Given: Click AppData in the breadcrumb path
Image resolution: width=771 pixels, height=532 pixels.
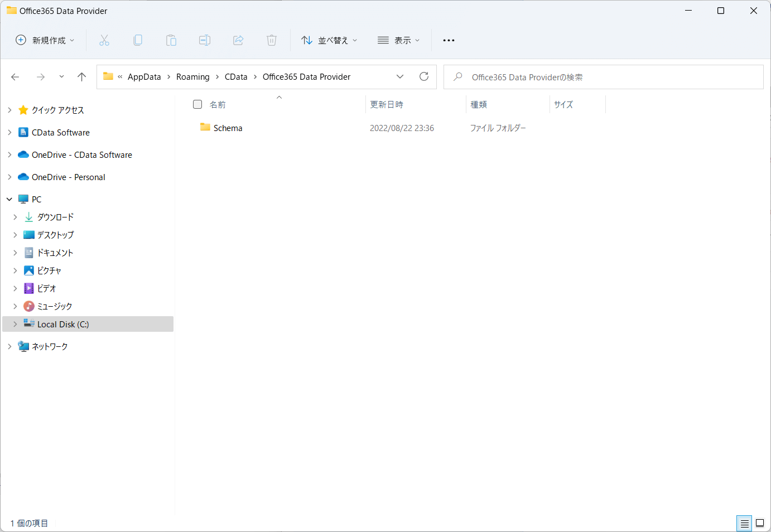Looking at the screenshot, I should 144,77.
